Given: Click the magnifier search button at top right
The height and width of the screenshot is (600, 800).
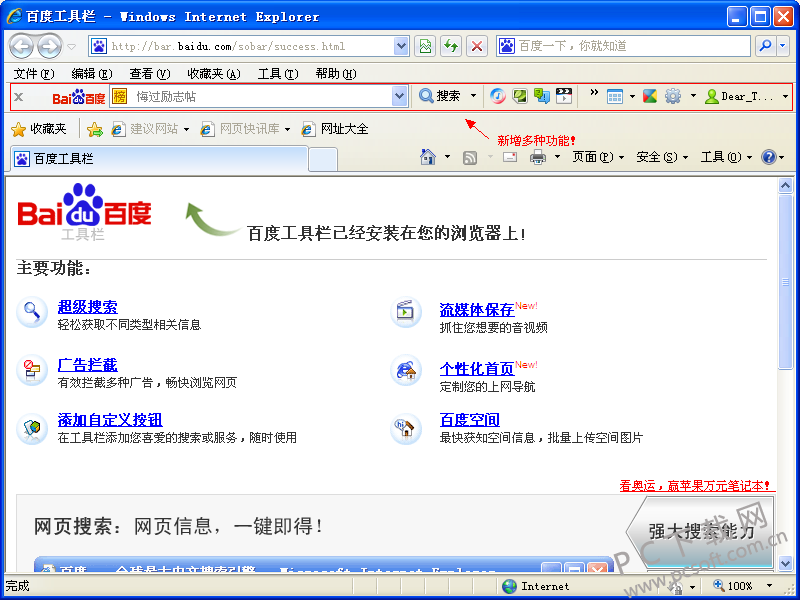Looking at the screenshot, I should [x=765, y=46].
